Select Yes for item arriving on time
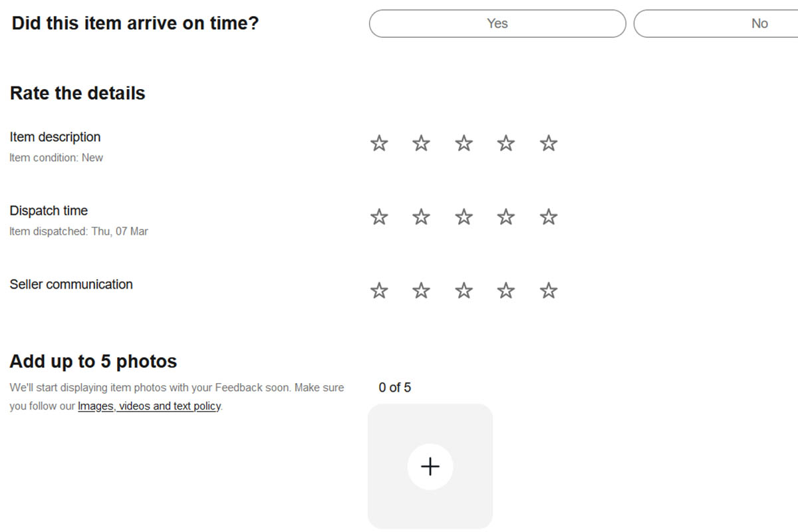Image resolution: width=798 pixels, height=532 pixels. [497, 23]
